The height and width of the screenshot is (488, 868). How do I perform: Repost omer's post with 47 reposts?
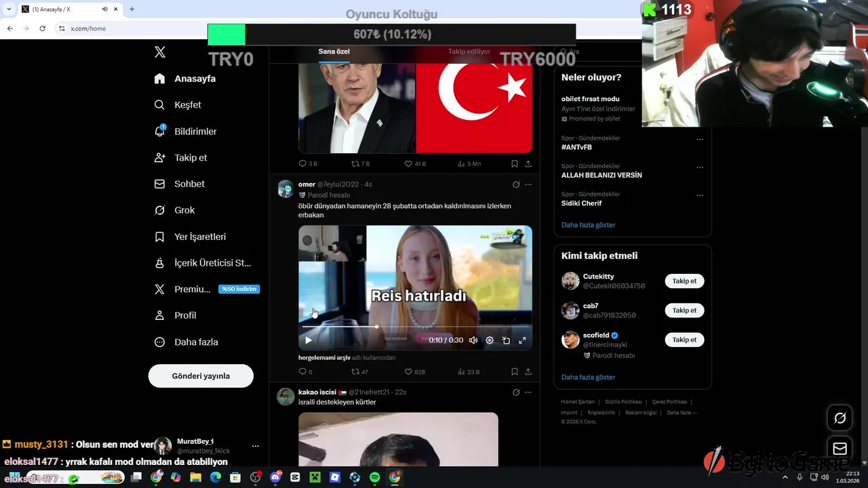pyautogui.click(x=359, y=371)
